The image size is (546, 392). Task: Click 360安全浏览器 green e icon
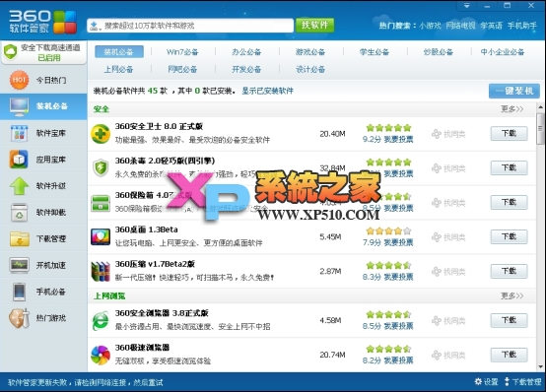tap(101, 321)
